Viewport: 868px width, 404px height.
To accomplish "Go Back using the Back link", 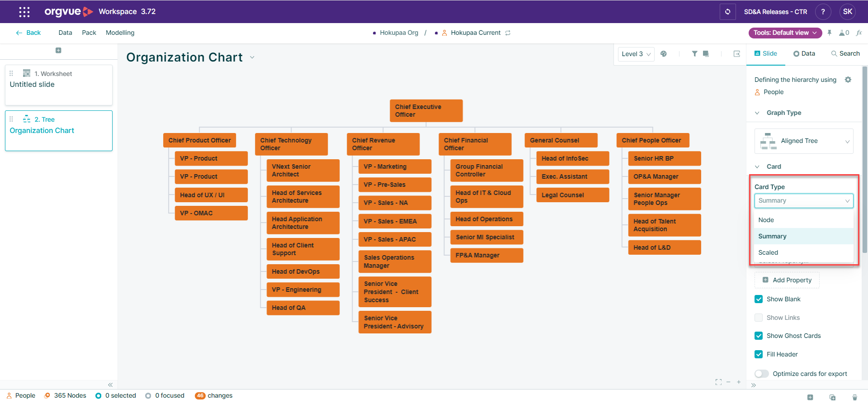I will pos(28,33).
